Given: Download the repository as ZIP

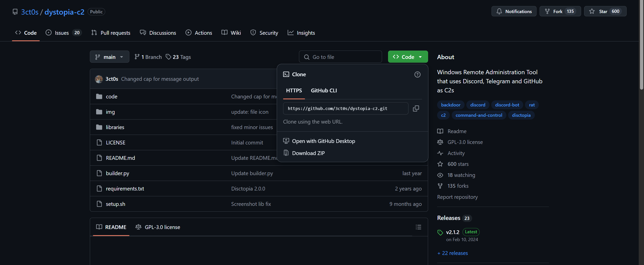Looking at the screenshot, I should click(309, 153).
